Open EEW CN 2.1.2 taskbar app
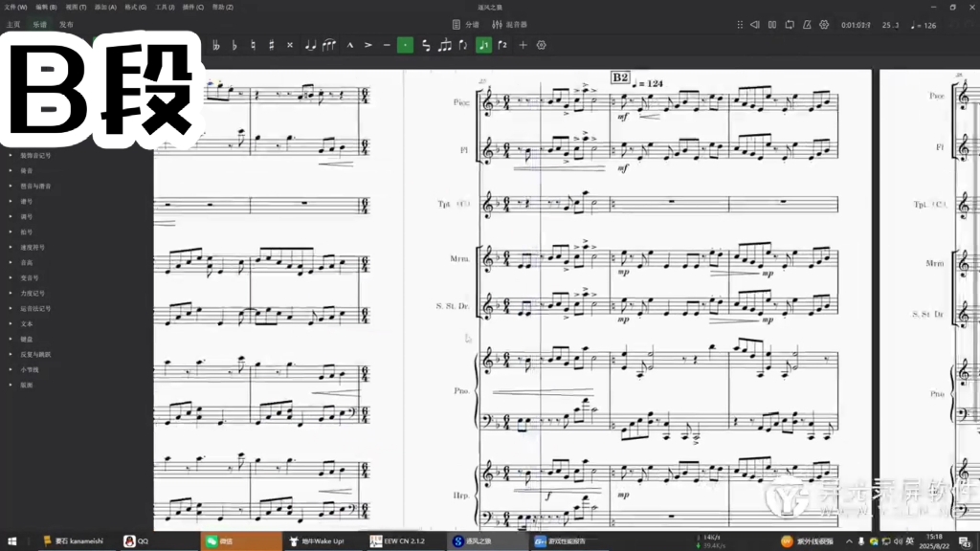Screen dimensions: 980x551 pyautogui.click(x=397, y=541)
